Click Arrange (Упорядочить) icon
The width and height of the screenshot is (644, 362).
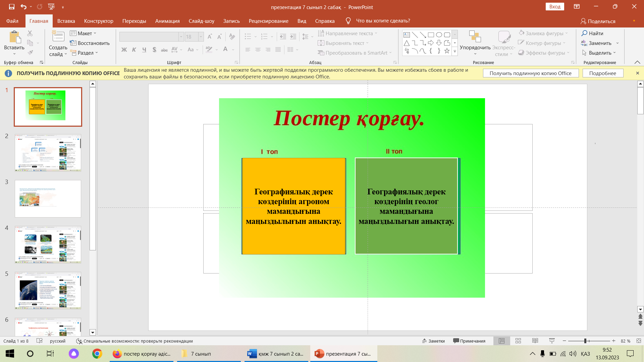[475, 37]
